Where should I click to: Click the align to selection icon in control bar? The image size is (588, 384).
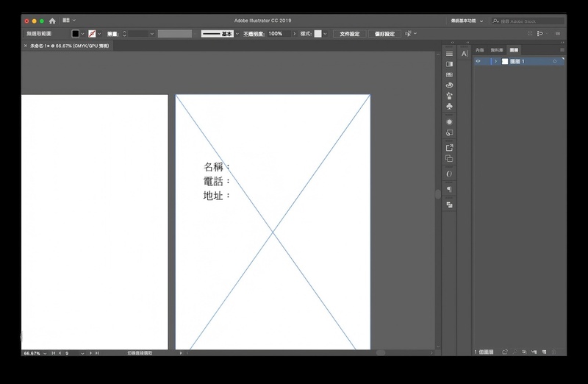[539, 33]
